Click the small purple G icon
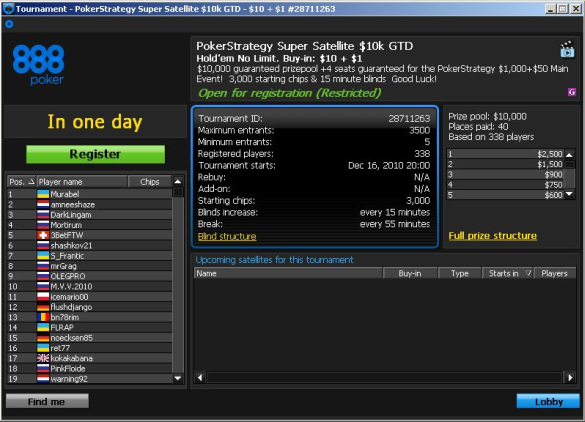The image size is (585, 422). [x=571, y=92]
